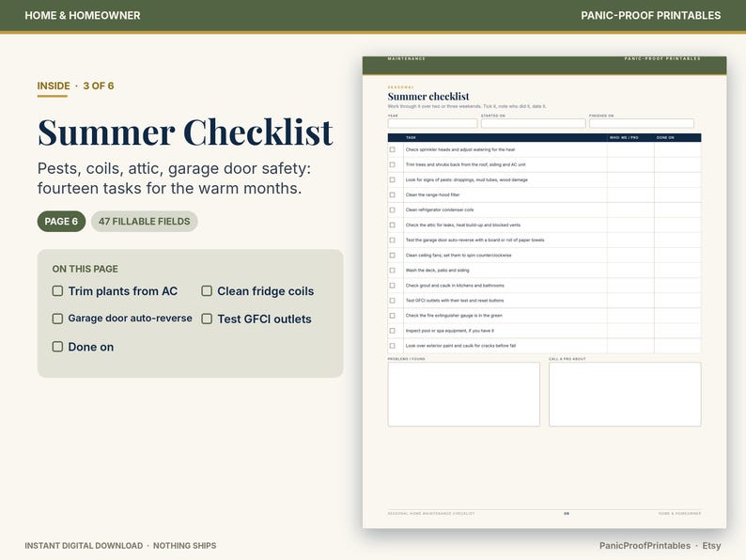Click the PAGE 6 badge
746x560 pixels.
tap(61, 221)
